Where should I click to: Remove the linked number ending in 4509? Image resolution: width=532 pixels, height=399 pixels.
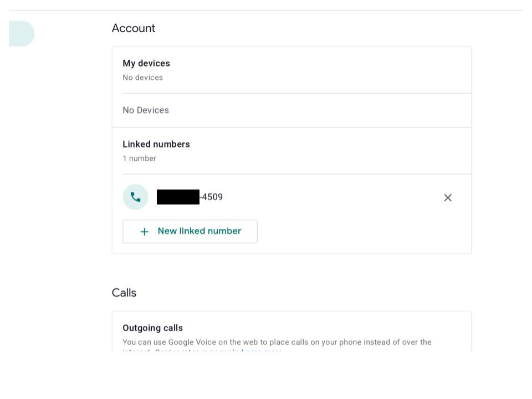pyautogui.click(x=448, y=197)
